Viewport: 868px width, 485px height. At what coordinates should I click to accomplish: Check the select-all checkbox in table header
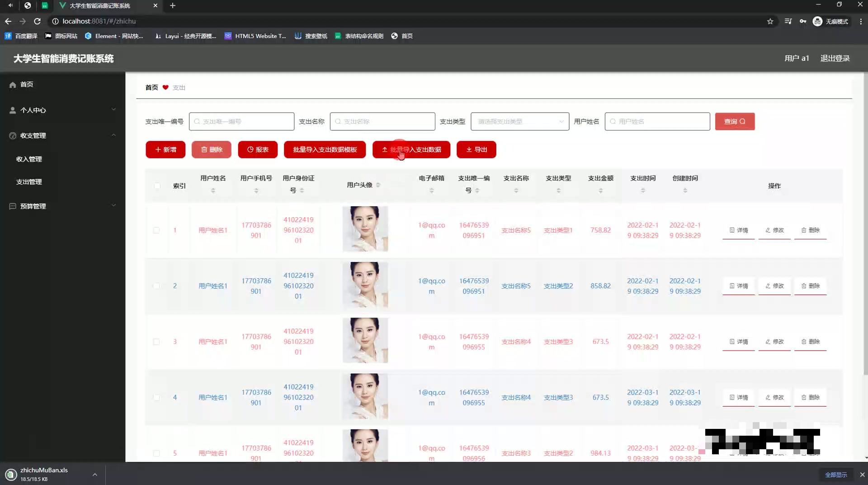click(x=157, y=186)
